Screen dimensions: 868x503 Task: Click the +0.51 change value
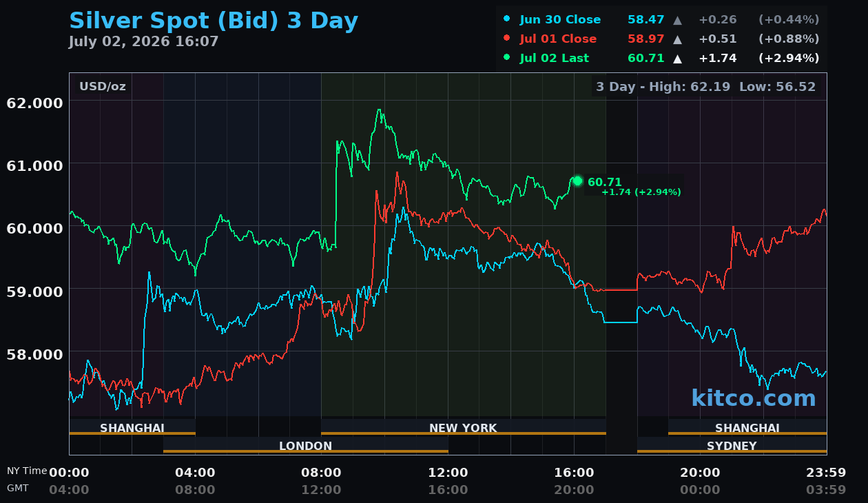[x=718, y=39]
